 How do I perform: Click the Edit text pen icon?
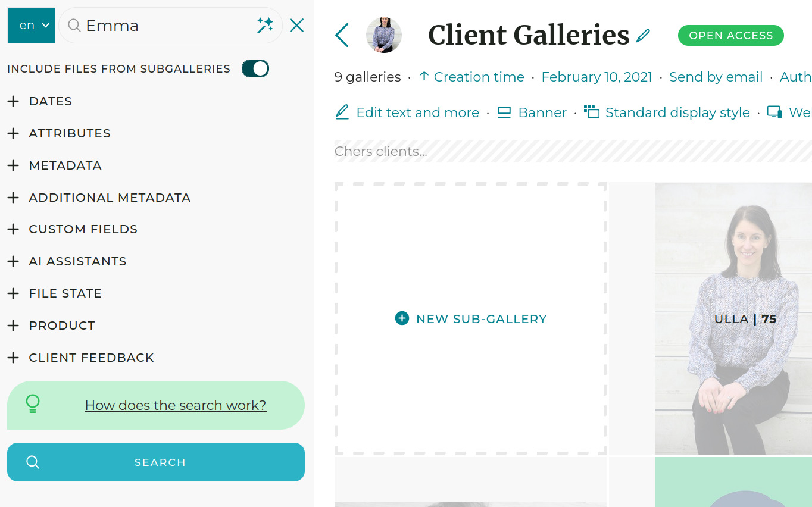342,112
